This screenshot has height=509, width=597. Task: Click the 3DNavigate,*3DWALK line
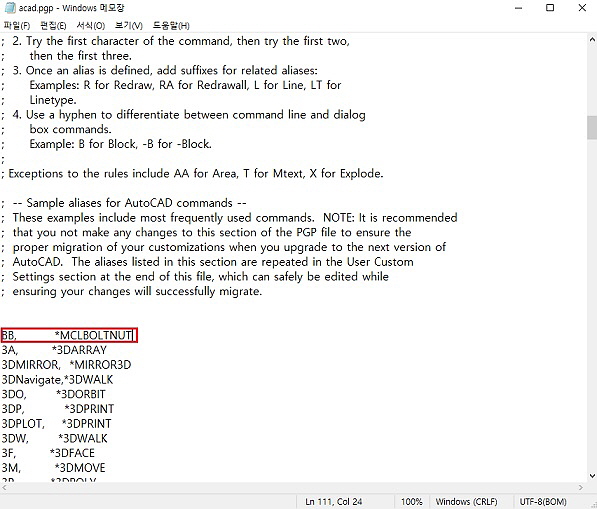(57, 380)
